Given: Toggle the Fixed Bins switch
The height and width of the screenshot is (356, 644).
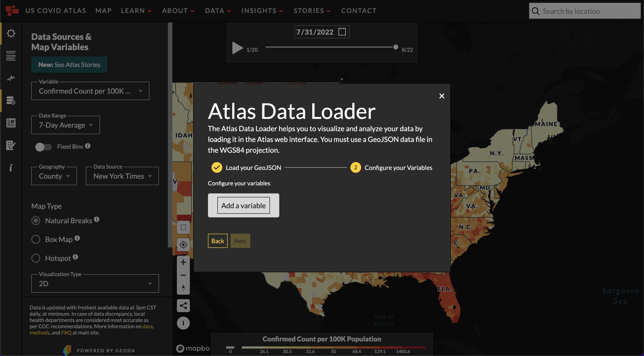Looking at the screenshot, I should point(43,147).
